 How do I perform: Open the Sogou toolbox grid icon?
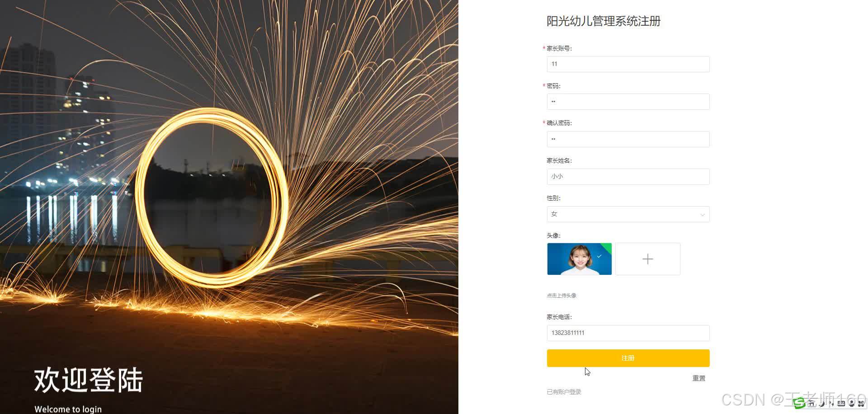pyautogui.click(x=861, y=404)
